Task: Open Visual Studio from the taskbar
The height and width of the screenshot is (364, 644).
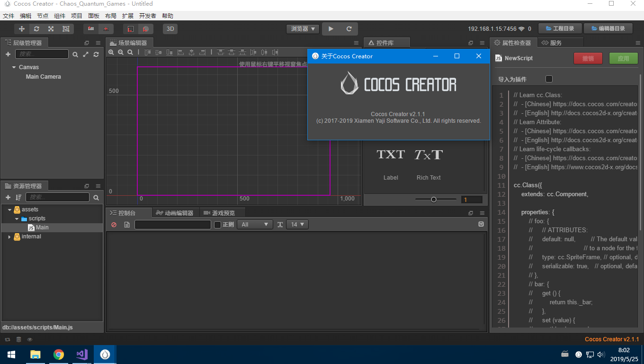Action: point(82,355)
